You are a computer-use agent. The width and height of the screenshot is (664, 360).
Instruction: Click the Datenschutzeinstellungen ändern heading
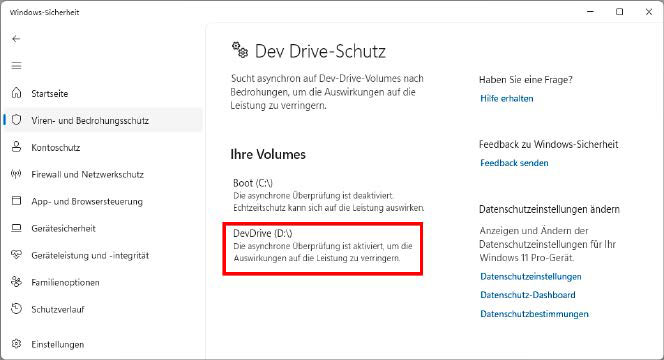pos(549,209)
